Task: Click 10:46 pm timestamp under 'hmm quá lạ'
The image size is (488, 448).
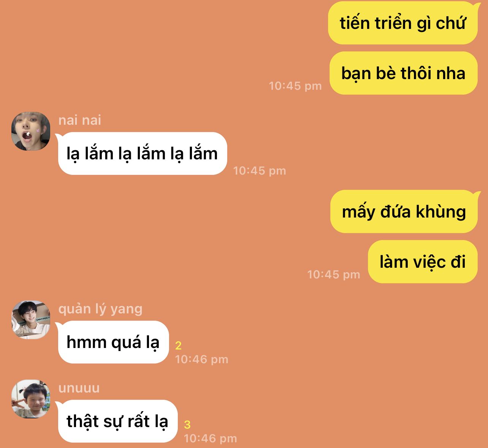Action: [x=201, y=359]
